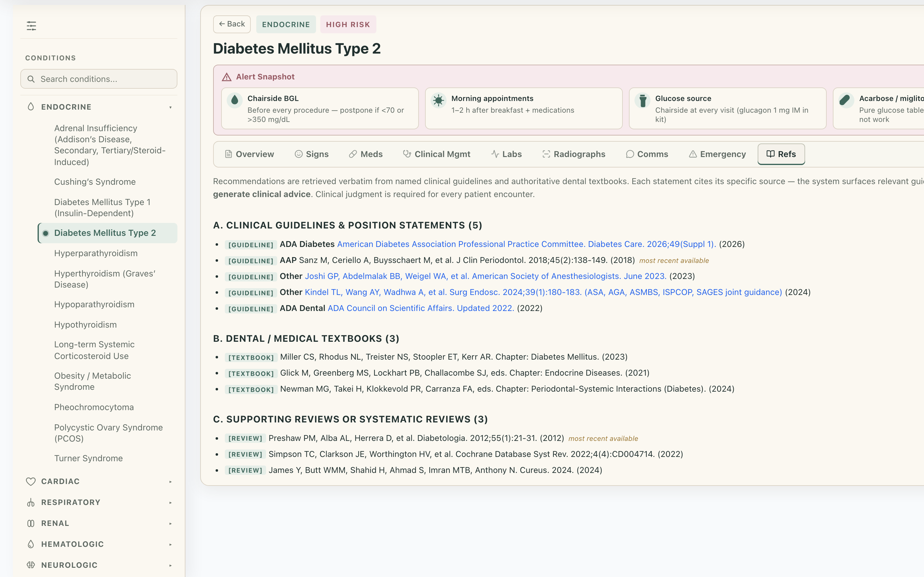Open the Clinical Mgmt tab
The image size is (924, 577).
click(437, 154)
